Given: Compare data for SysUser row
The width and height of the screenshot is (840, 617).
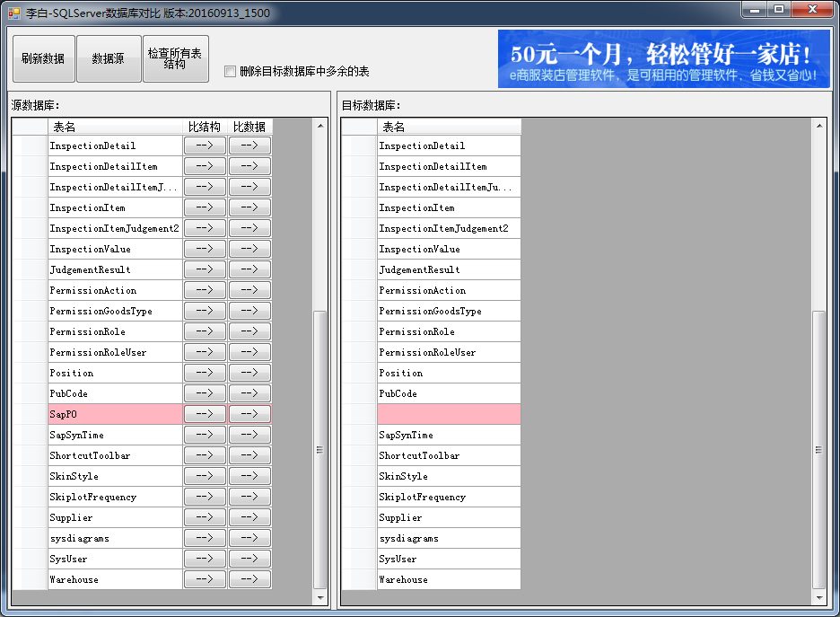Looking at the screenshot, I should tap(249, 559).
